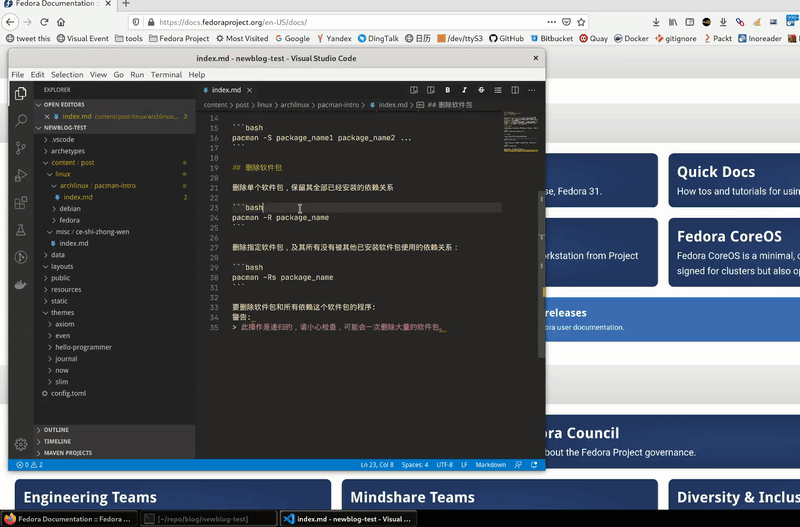Open the Terminal menu
Viewport: 800px width, 527px height.
click(166, 74)
